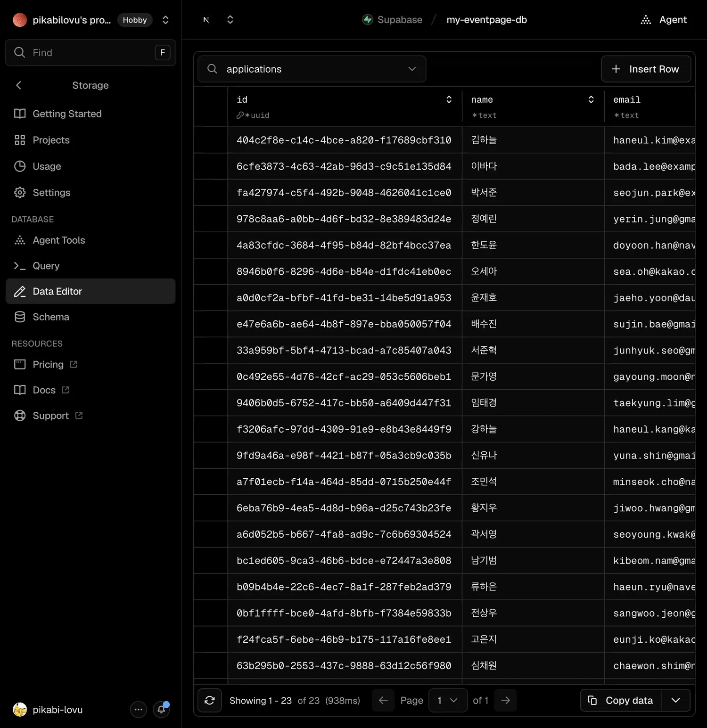Open the Schema view
Screen dimensions: 707x728
coord(90,317)
